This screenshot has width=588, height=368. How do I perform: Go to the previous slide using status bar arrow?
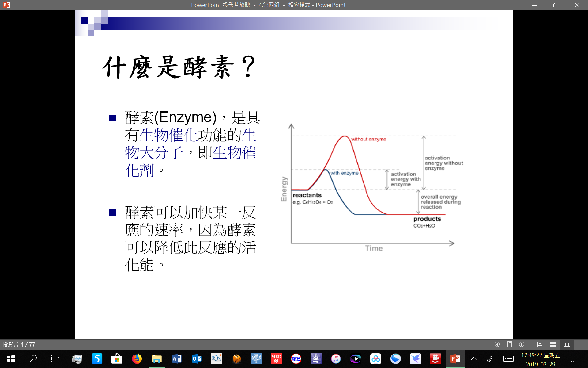coord(497,344)
